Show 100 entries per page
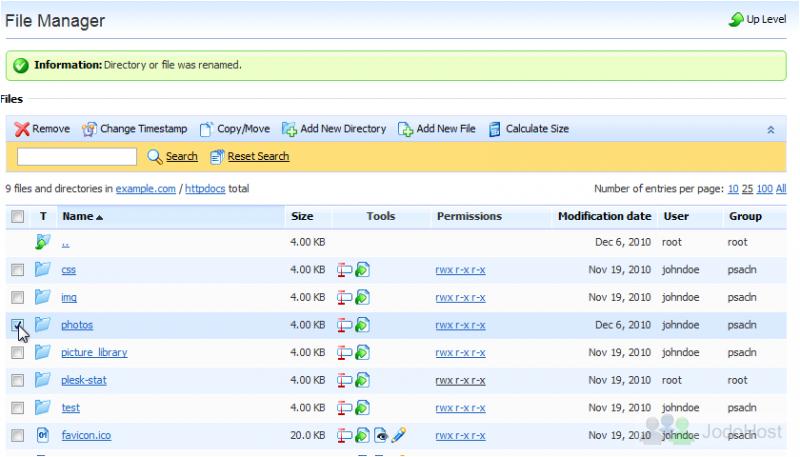This screenshot has width=800, height=457. (764, 189)
